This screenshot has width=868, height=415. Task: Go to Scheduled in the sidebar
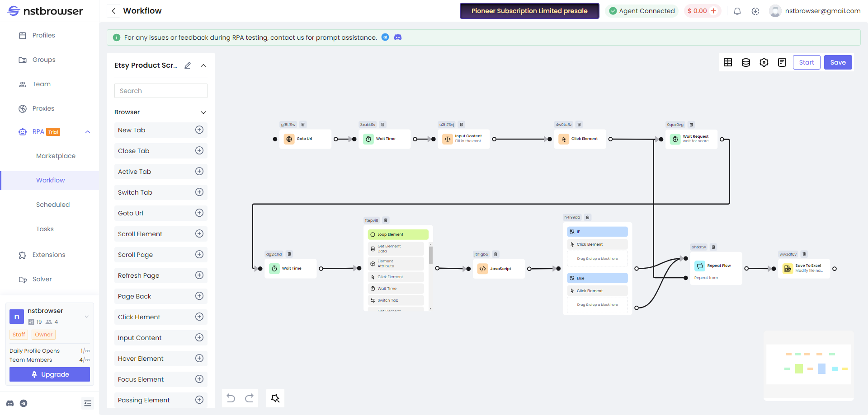tap(53, 205)
